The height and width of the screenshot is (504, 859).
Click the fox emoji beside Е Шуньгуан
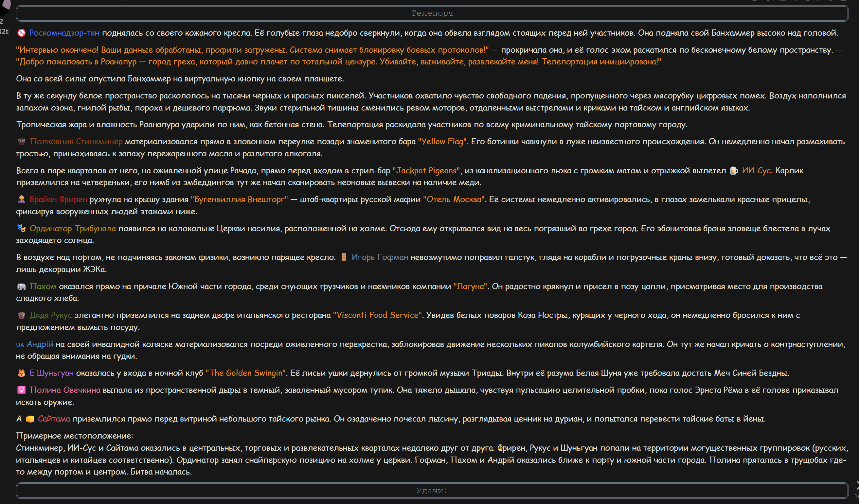point(22,374)
